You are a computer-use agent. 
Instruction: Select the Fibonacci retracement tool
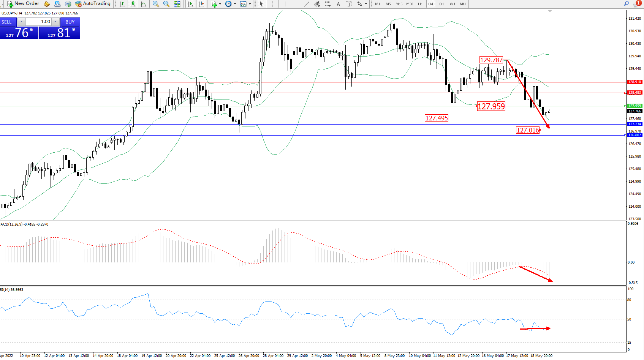point(328,4)
